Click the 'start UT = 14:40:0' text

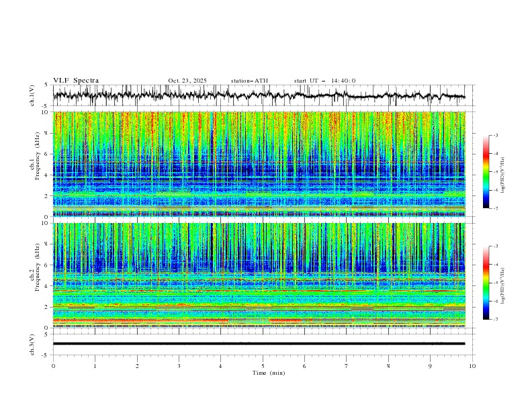tap(324, 81)
